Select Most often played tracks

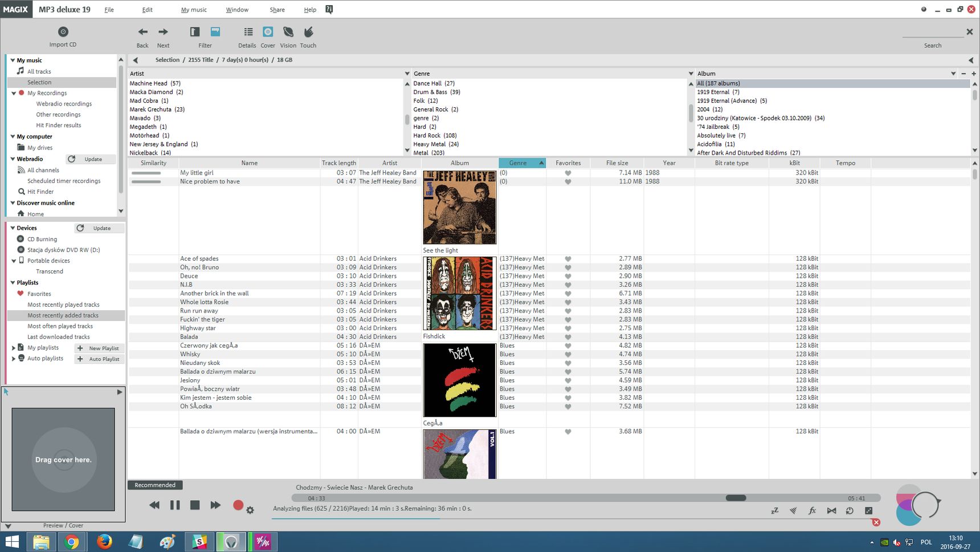pyautogui.click(x=60, y=326)
